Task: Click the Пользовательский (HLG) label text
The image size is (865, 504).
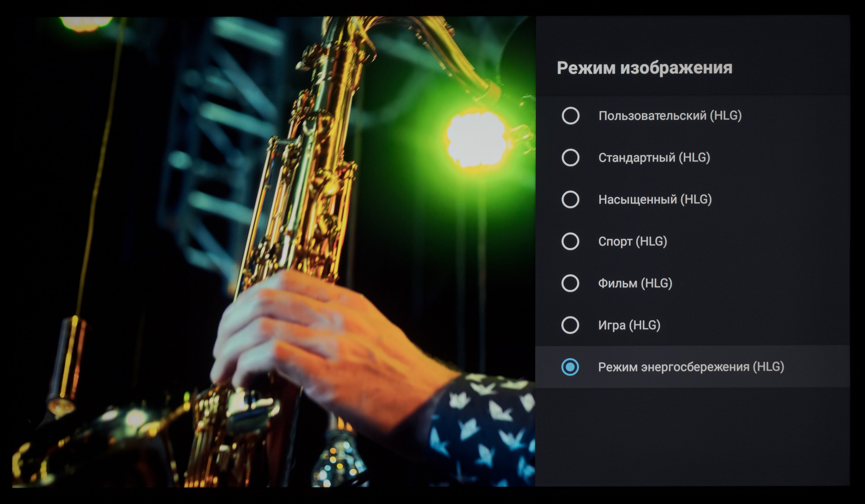Action: (x=670, y=115)
